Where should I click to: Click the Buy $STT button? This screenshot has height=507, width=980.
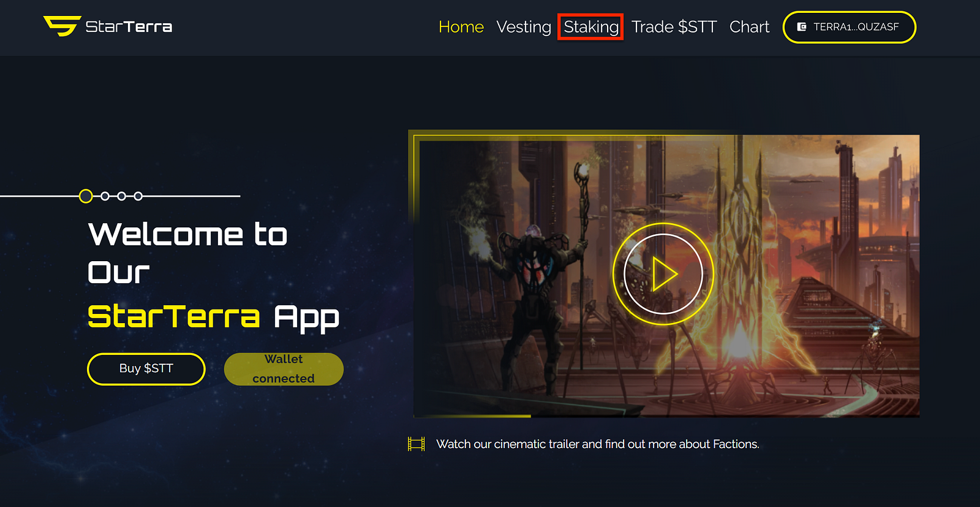click(146, 368)
